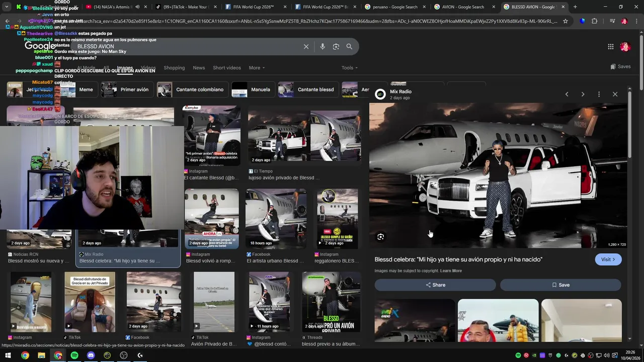This screenshot has height=362, width=644.
Task: Open Google Lens image search
Action: tap(336, 46)
